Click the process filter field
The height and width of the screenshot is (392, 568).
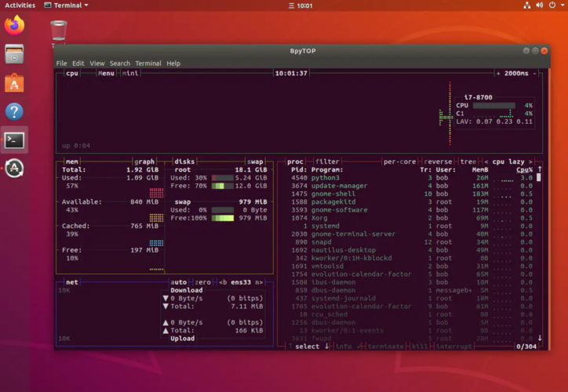click(327, 162)
